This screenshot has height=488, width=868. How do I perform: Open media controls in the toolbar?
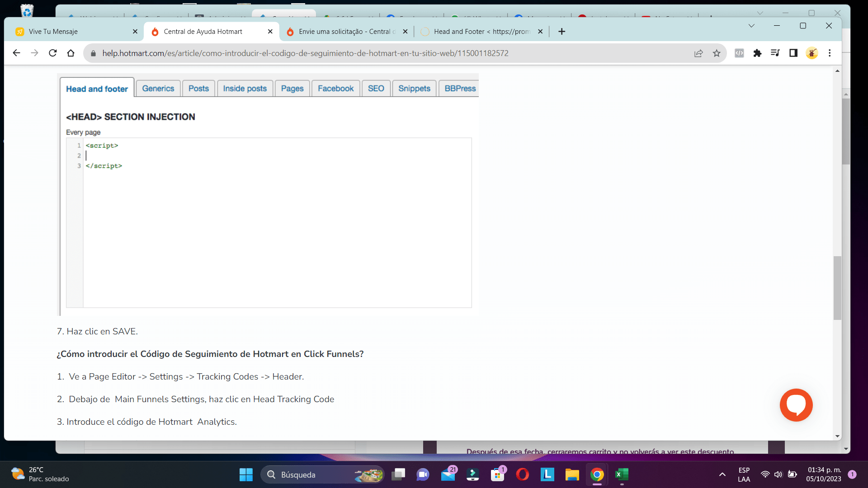(x=775, y=53)
